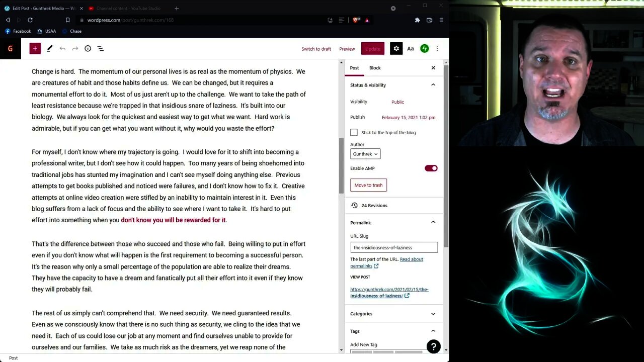Reload the page in the browser
Screen dimensions: 644x362
(30, 20)
